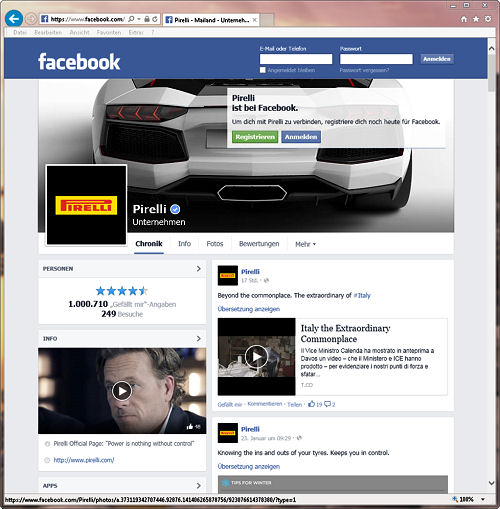The width and height of the screenshot is (500, 509).
Task: Click the star rating in the Personen box
Action: (122, 291)
